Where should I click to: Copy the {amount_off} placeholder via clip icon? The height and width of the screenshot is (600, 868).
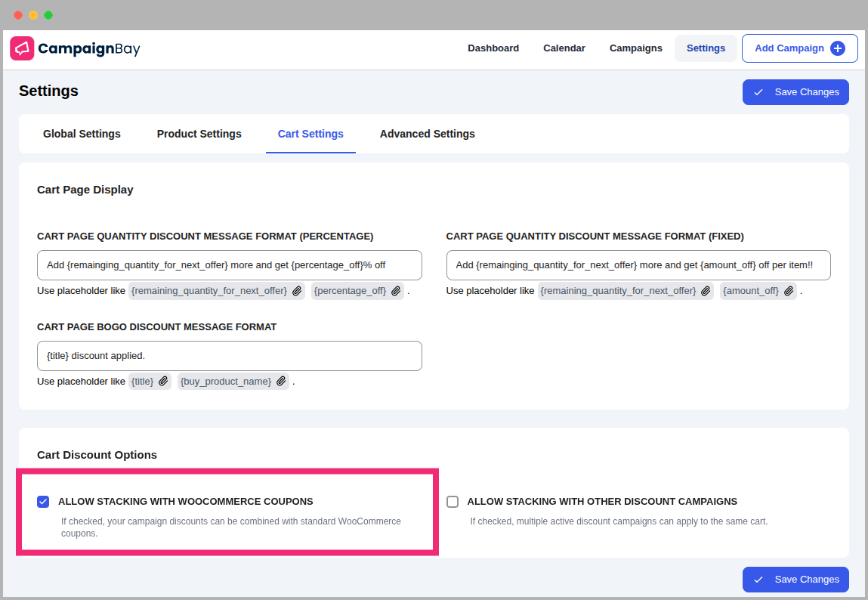pos(789,291)
